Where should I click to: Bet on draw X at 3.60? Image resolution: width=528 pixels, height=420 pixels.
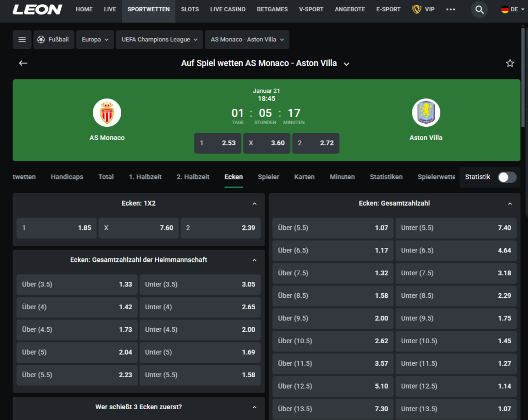(267, 143)
